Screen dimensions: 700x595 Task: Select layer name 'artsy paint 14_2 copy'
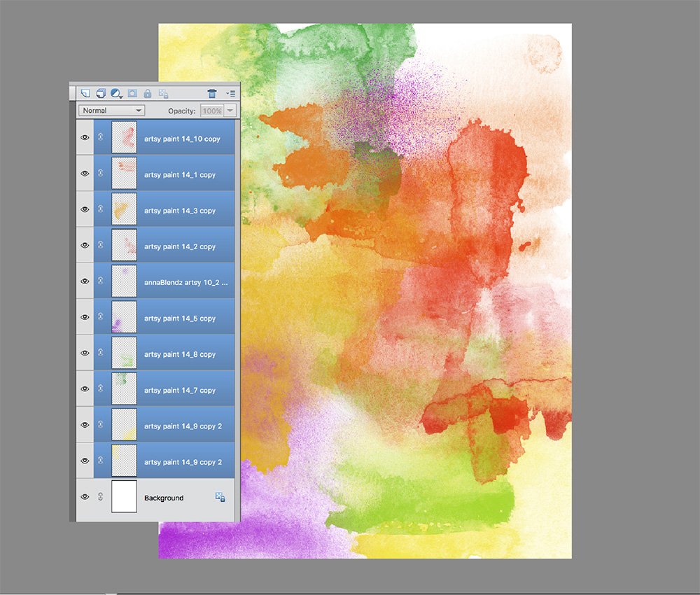click(180, 246)
